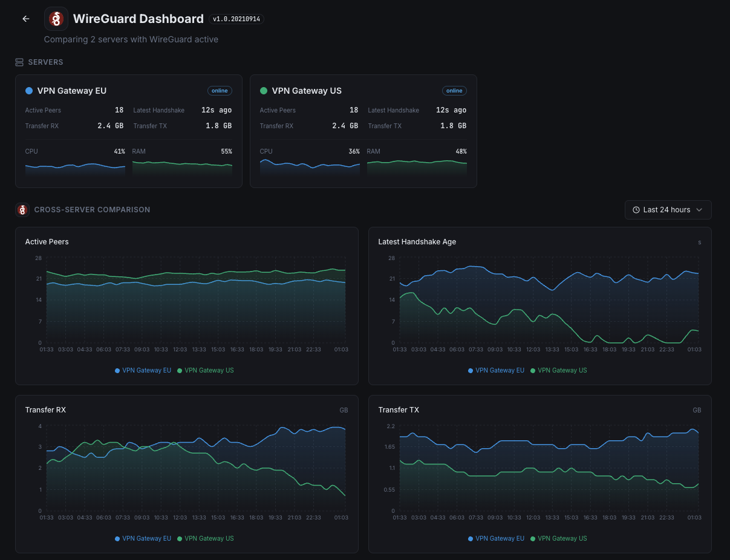Click the Transfer RX chart area
The width and height of the screenshot is (730, 560).
196,469
